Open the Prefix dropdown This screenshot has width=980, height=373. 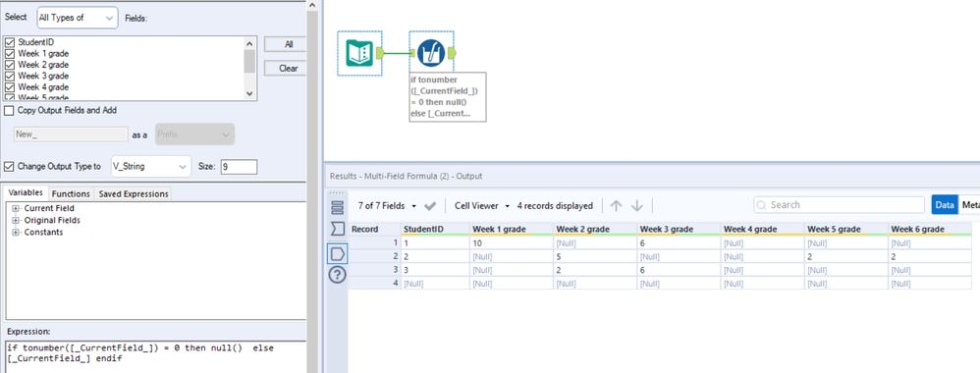click(194, 134)
